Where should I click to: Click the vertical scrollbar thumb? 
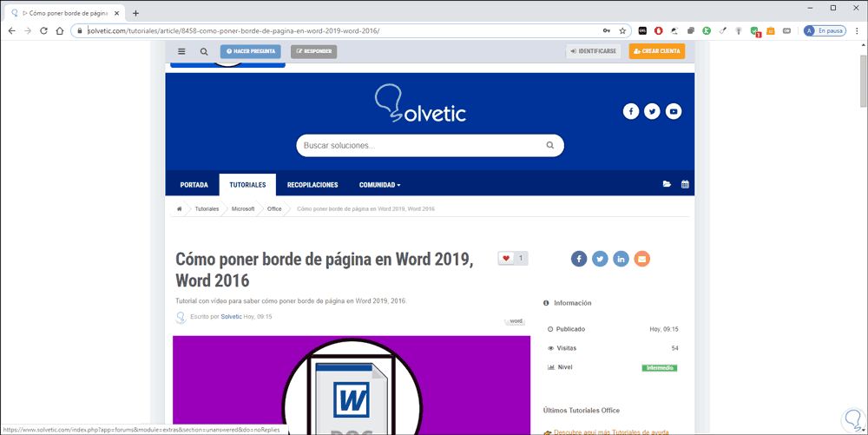coord(863,81)
